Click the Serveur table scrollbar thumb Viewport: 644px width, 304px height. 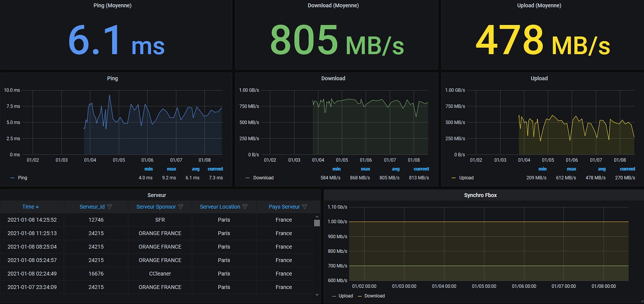(317, 223)
